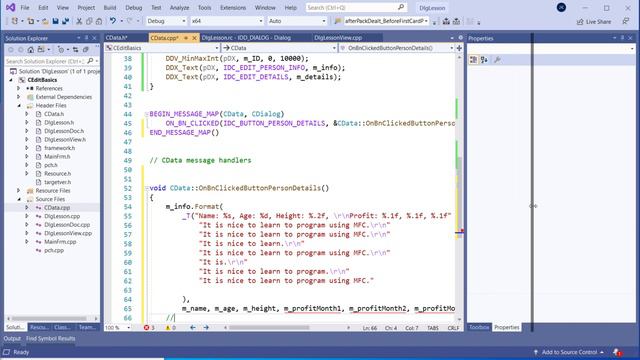Click the navigate backward arrow in editor bar
The height and width of the screenshot is (360, 640).
tap(193, 327)
